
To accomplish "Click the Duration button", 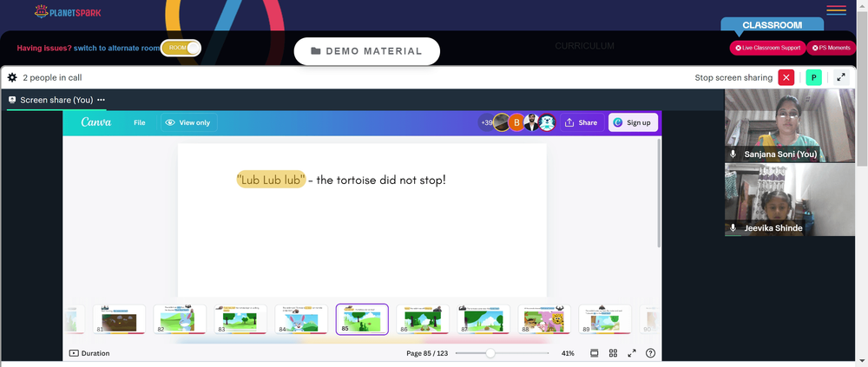I will [x=89, y=353].
